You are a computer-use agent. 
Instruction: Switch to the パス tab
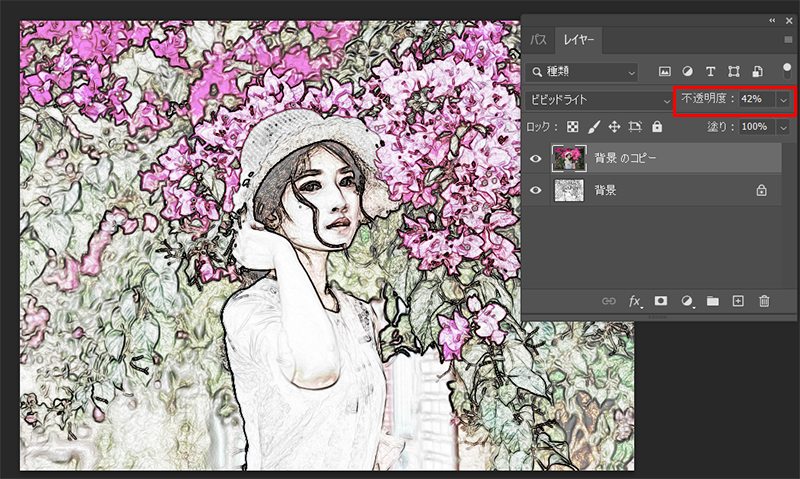(x=538, y=40)
